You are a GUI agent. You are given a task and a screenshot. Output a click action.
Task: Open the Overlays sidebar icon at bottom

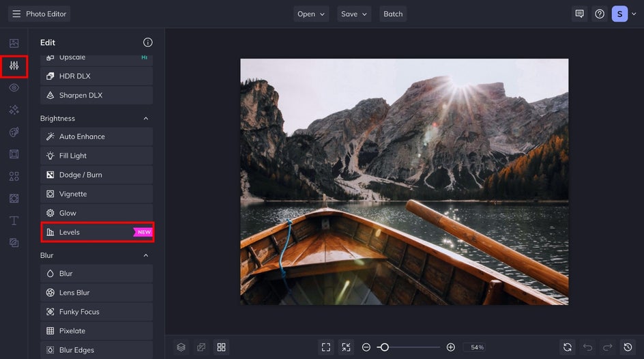coord(14,243)
